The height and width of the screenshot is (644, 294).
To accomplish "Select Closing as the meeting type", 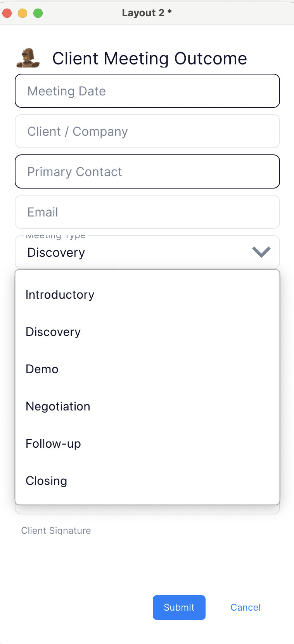I will [x=47, y=481].
